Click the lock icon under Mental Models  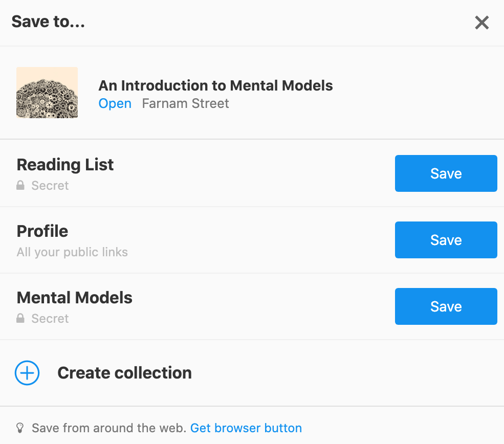pos(20,319)
